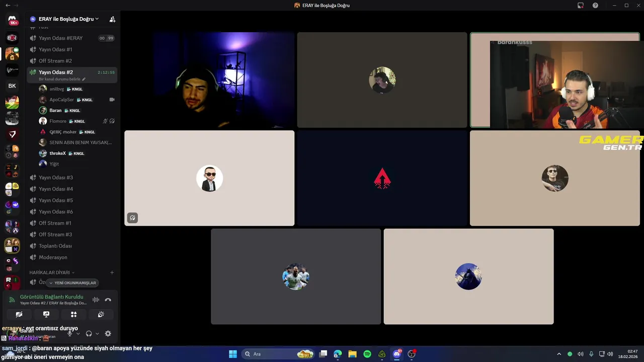Show hidden system tray icons
Image resolution: width=644 pixels, height=362 pixels.
pyautogui.click(x=558, y=354)
